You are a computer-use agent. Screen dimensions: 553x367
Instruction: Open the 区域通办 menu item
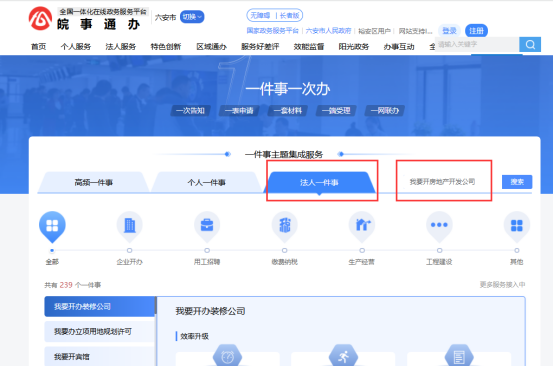[211, 47]
